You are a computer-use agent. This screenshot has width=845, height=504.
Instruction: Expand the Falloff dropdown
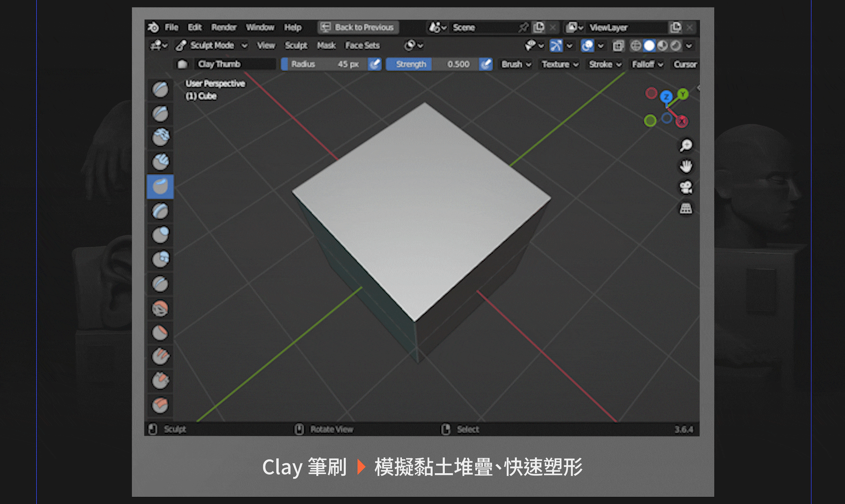[647, 64]
